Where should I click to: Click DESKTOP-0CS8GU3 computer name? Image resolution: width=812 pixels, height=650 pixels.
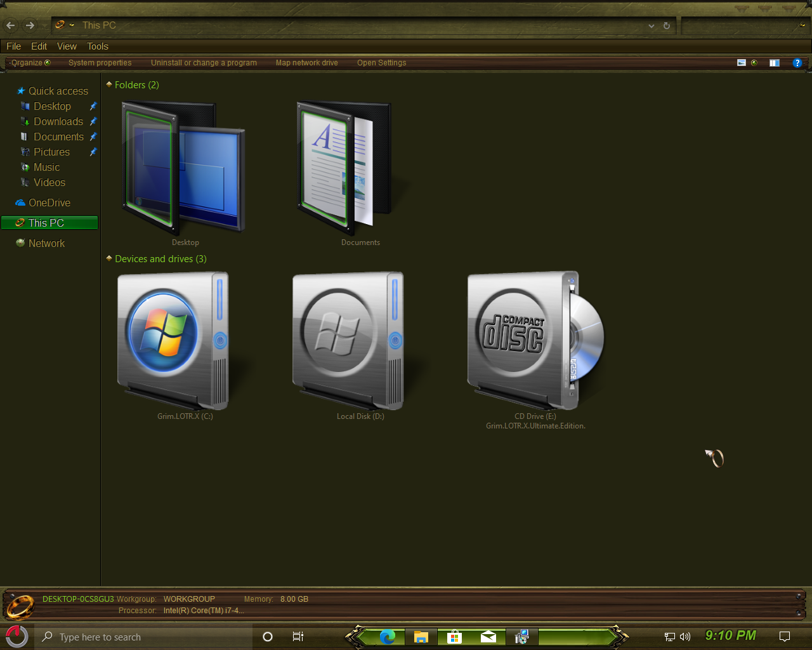click(78, 599)
